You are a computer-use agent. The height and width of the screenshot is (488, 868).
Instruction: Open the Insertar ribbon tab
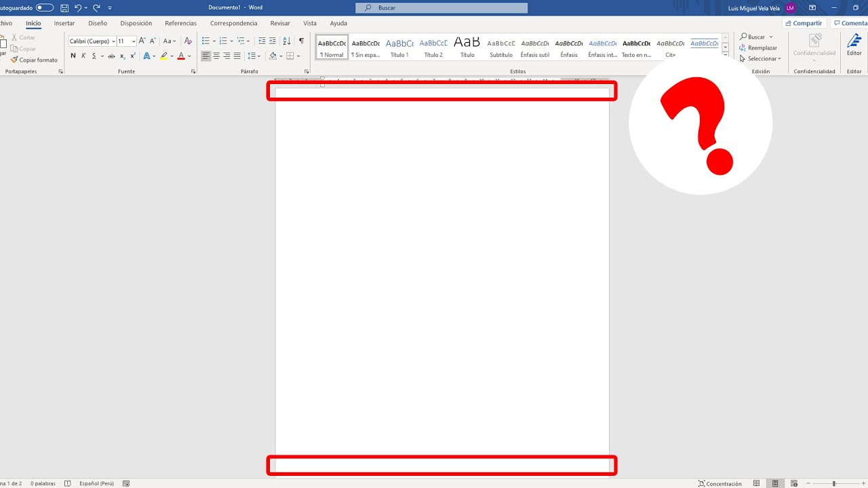(64, 23)
